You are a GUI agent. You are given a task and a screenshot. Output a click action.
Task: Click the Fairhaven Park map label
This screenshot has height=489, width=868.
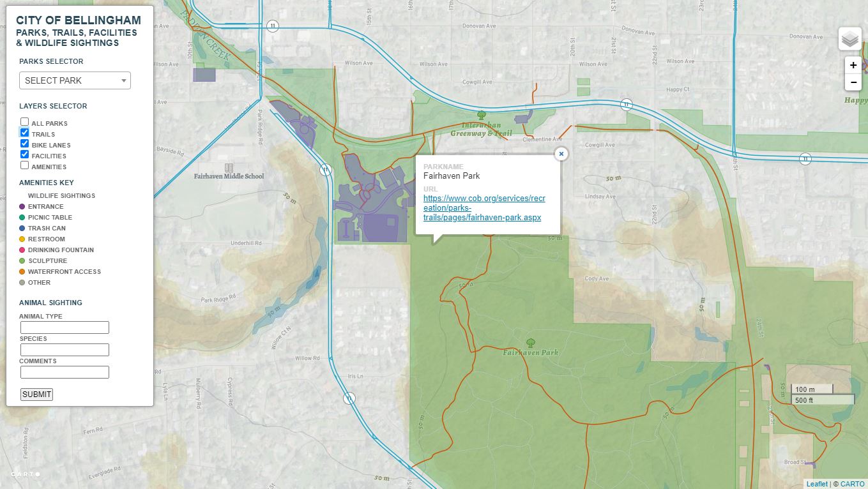click(531, 352)
